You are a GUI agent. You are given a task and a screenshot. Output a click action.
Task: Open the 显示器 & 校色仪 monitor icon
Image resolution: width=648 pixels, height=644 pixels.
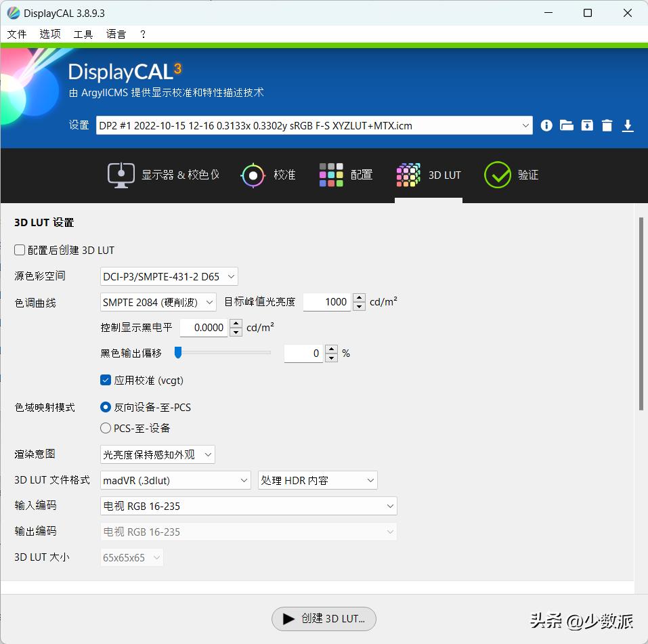tap(121, 175)
